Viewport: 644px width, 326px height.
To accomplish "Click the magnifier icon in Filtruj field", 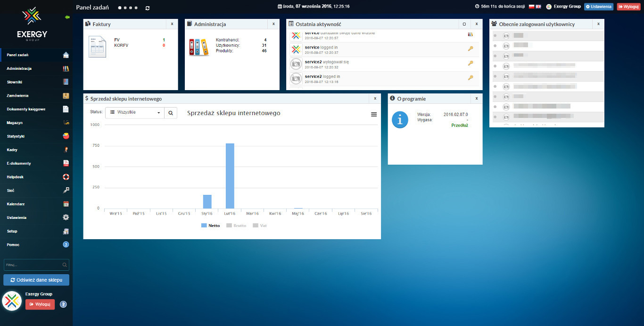I will (x=65, y=265).
